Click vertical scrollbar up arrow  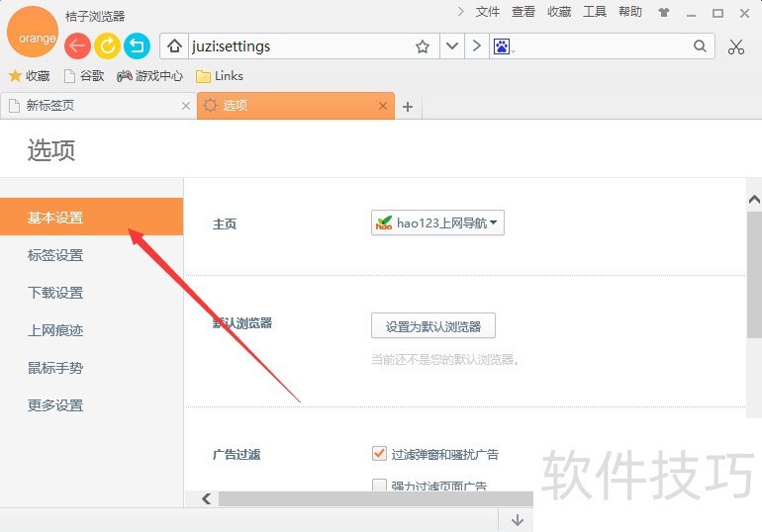point(754,199)
